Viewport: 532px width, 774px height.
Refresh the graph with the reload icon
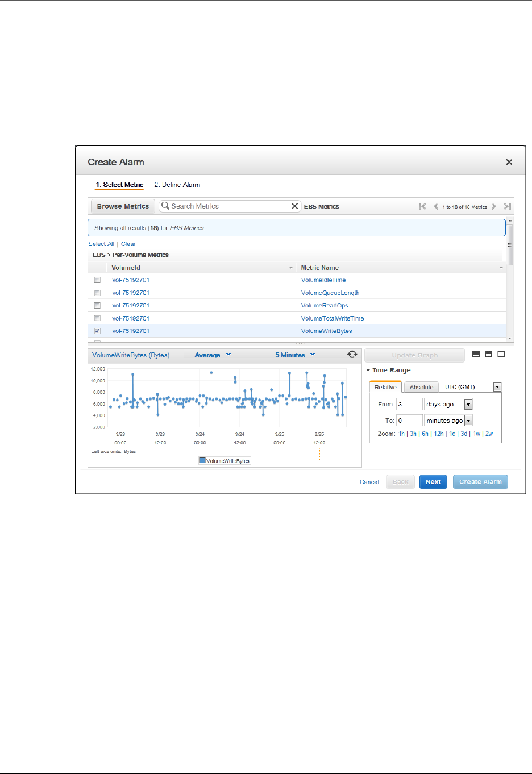pos(352,355)
